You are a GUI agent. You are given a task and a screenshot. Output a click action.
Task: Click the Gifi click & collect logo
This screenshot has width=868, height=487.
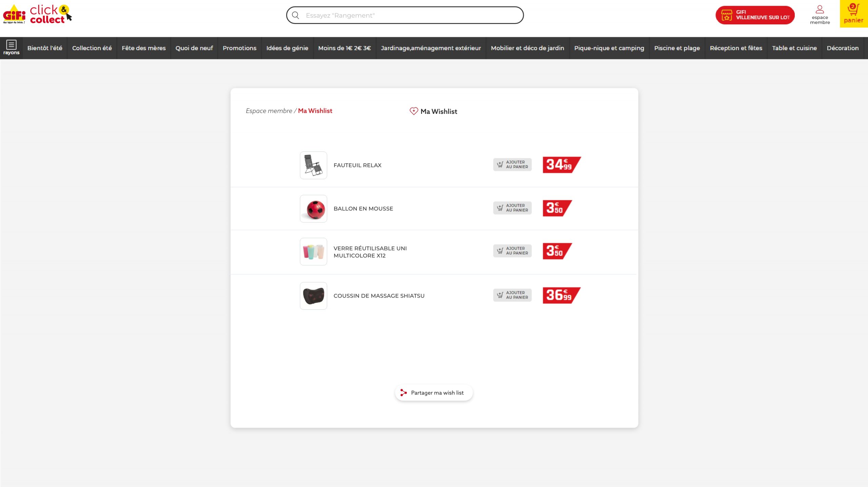(37, 14)
